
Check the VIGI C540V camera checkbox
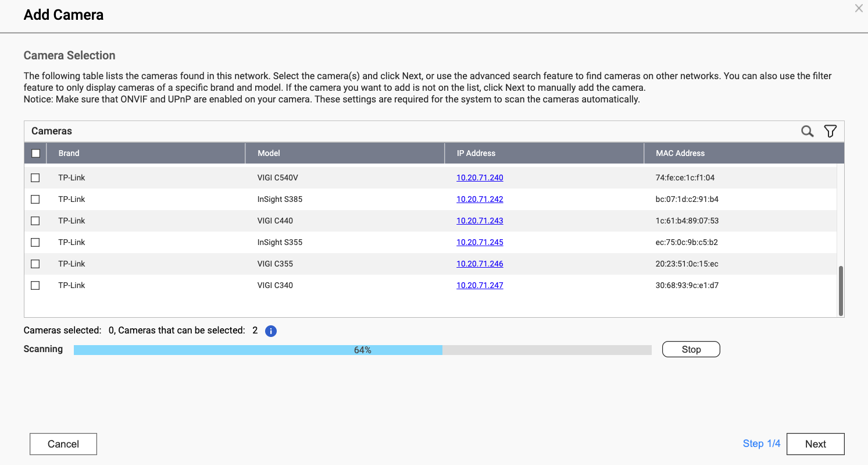[35, 178]
